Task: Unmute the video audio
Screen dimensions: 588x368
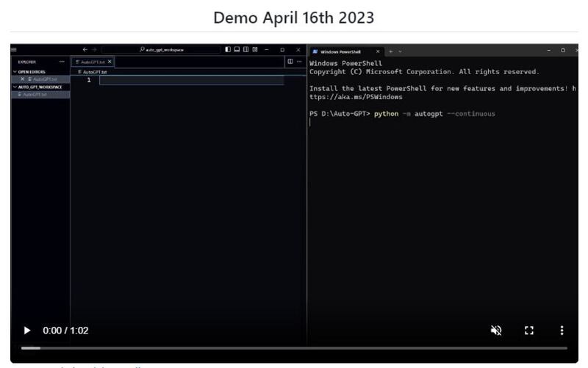Action: [496, 330]
